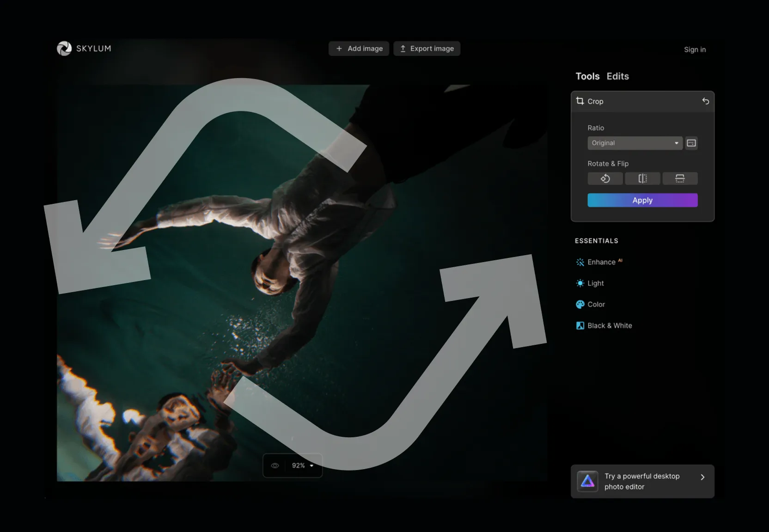Click the Luminar triangle app icon

click(x=587, y=481)
